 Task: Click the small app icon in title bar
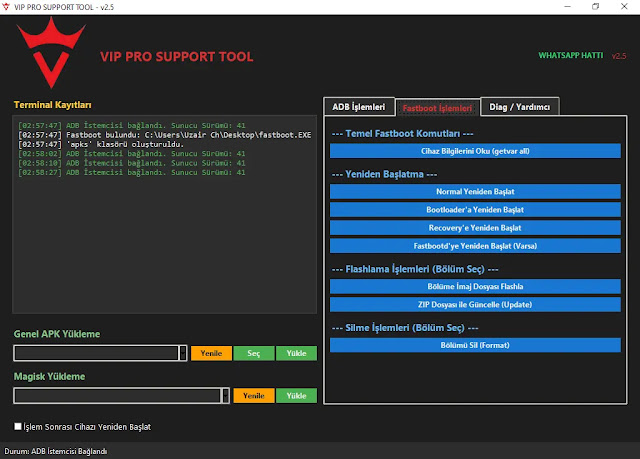[6, 7]
